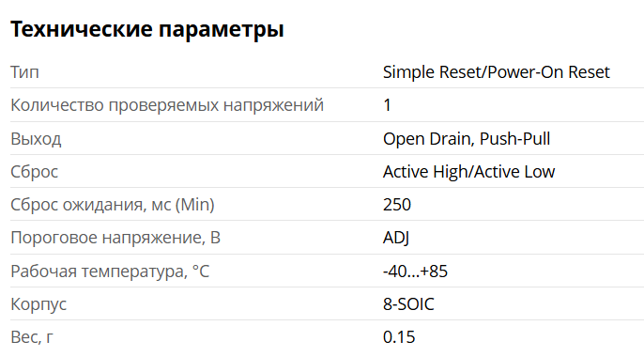644x357 pixels.
Task: Select "Пороговое напряжение, В" label
Action: tap(115, 238)
